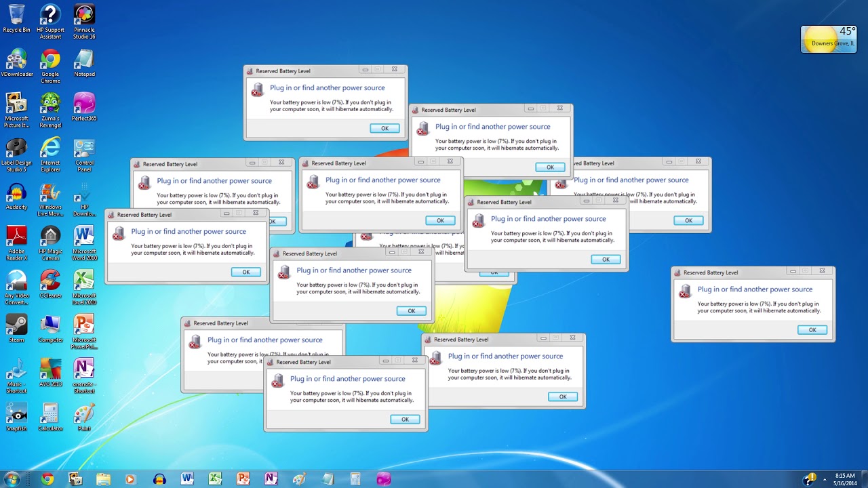This screenshot has height=488, width=868.
Task: Click the Word icon on the taskbar
Action: [x=187, y=479]
